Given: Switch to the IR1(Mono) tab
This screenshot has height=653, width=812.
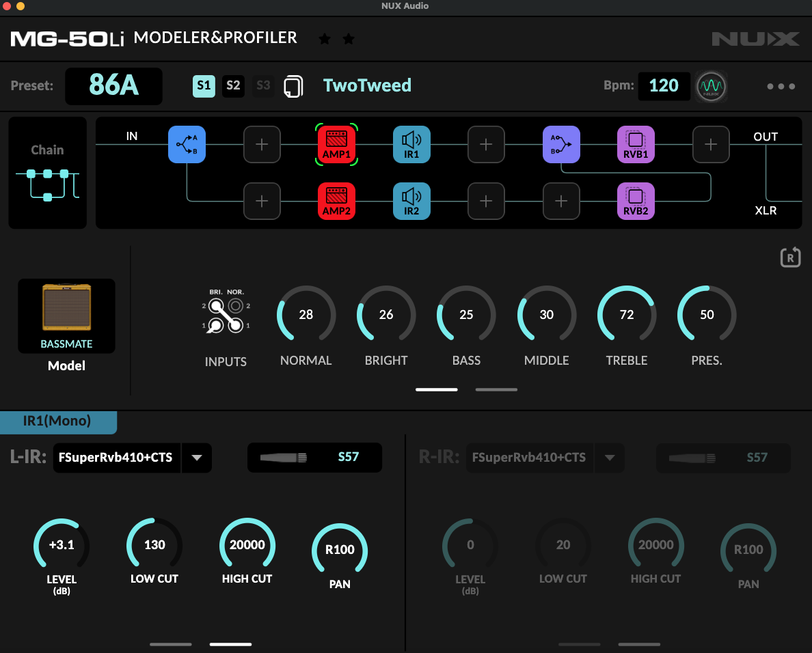Looking at the screenshot, I should 58,421.
